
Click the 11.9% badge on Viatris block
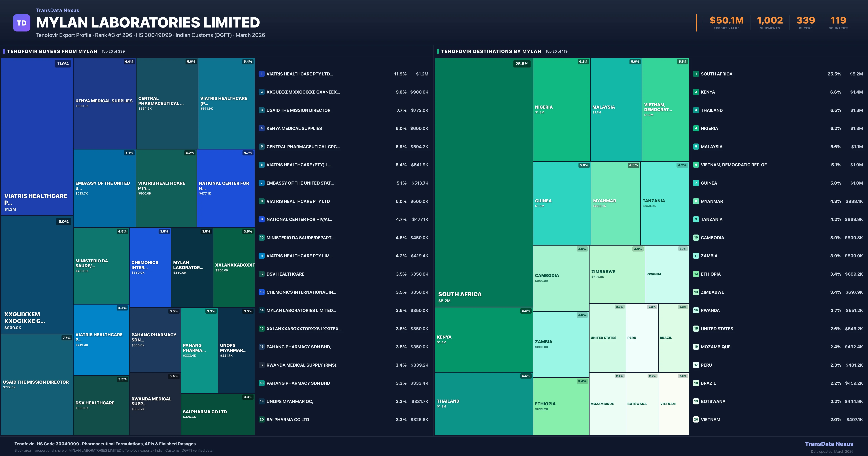coord(63,64)
